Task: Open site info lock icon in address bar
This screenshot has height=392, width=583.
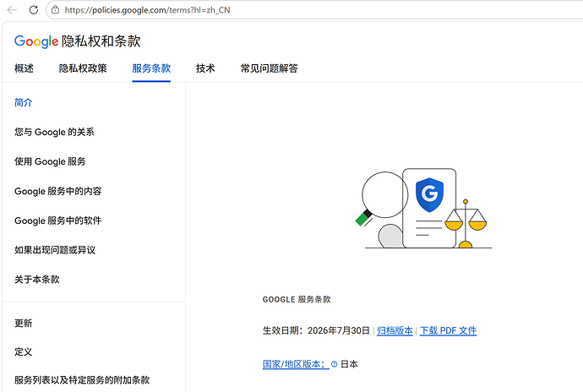Action: (x=55, y=10)
